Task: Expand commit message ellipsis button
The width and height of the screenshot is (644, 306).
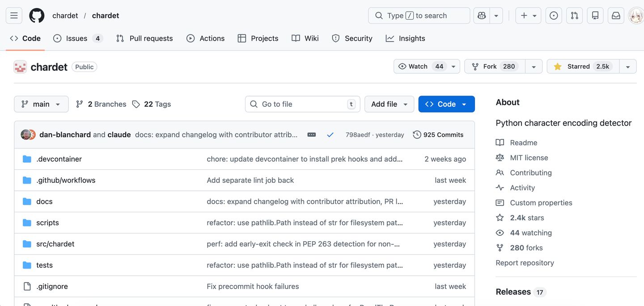Action: [x=312, y=134]
